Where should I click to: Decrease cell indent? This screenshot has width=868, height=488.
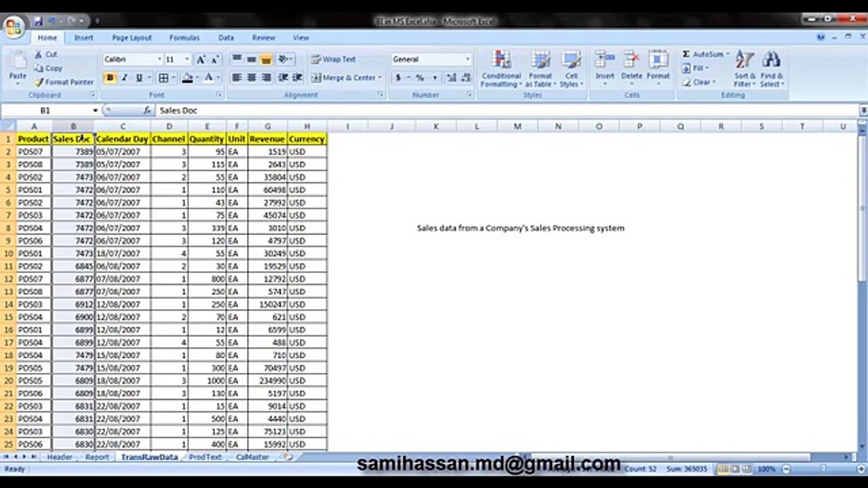[283, 78]
